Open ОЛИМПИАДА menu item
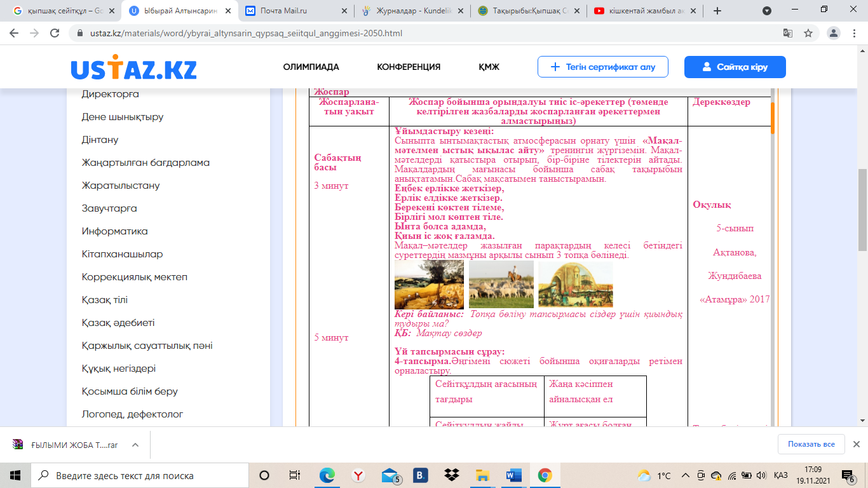This screenshot has height=488, width=868. 311,67
